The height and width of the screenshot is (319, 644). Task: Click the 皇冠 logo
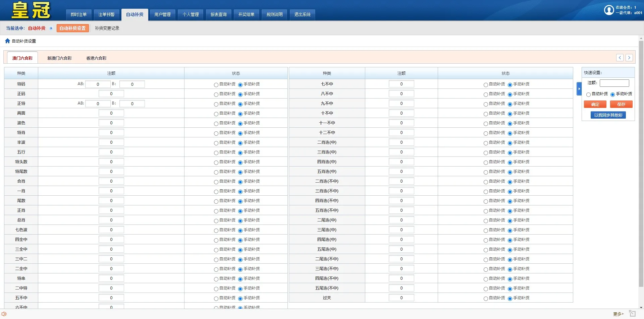point(31,10)
